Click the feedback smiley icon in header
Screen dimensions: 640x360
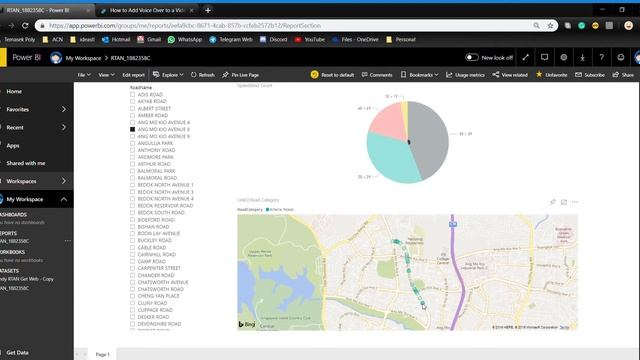pos(621,58)
